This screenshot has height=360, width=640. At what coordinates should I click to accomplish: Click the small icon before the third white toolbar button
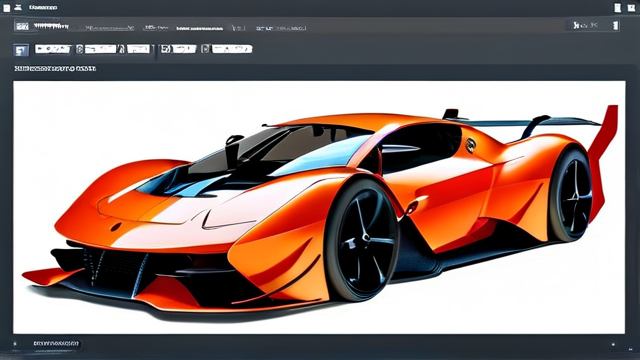coord(122,49)
